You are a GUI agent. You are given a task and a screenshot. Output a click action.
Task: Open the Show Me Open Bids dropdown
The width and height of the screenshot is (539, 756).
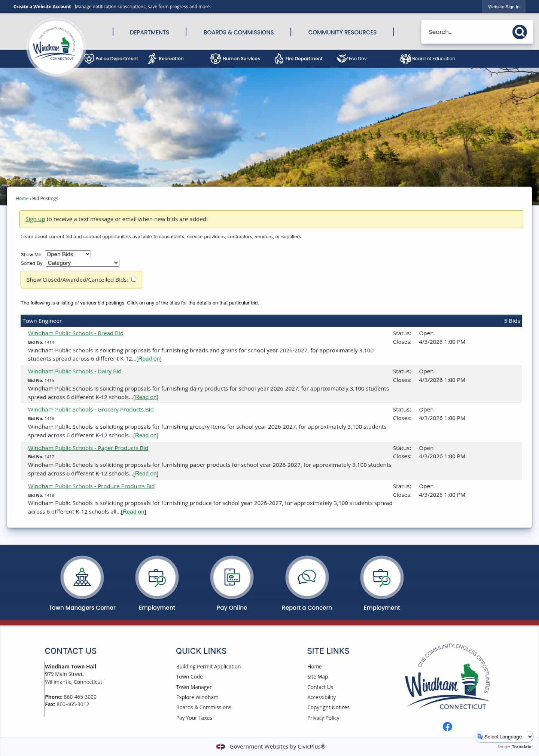68,254
